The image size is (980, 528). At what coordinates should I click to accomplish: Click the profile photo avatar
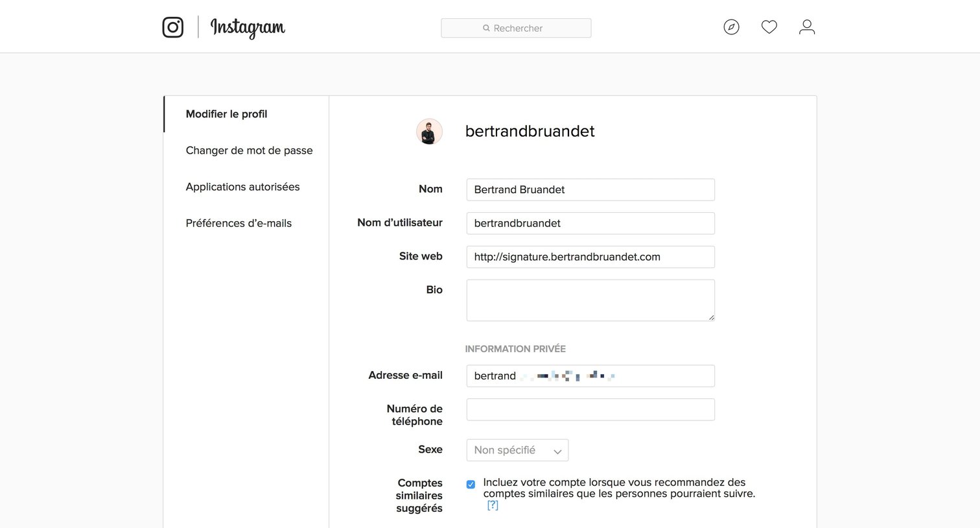point(429,131)
